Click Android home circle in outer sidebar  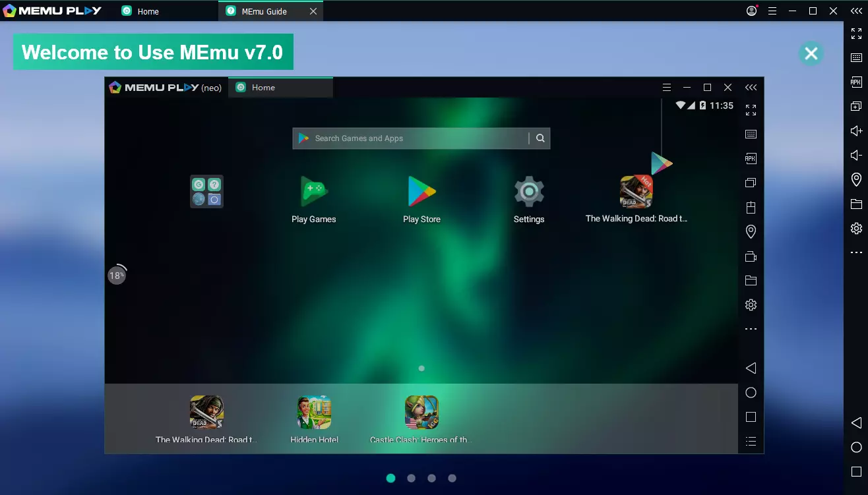point(856,448)
